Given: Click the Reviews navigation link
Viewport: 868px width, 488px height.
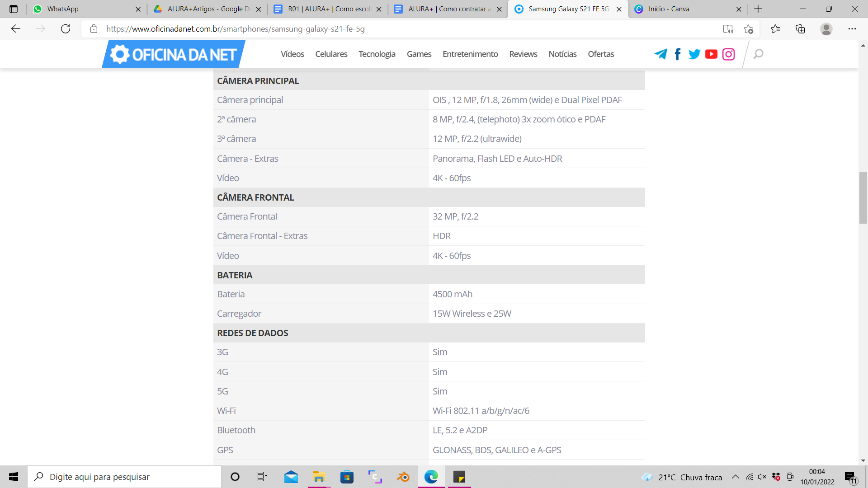Looking at the screenshot, I should [x=524, y=54].
